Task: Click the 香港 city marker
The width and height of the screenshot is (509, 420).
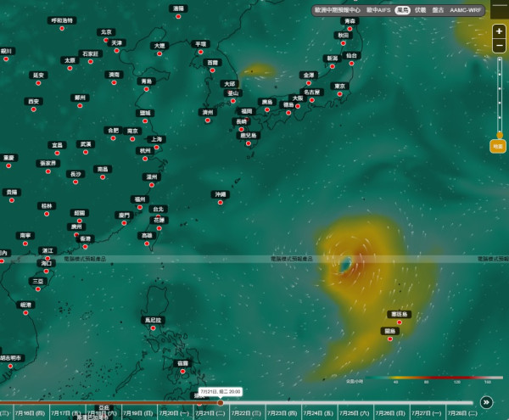Action: pyautogui.click(x=85, y=247)
